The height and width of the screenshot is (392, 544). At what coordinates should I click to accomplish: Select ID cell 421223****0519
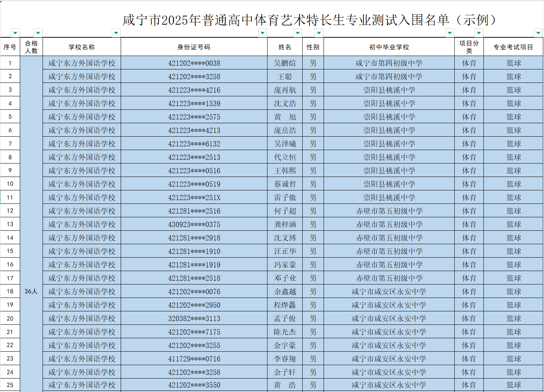194,184
